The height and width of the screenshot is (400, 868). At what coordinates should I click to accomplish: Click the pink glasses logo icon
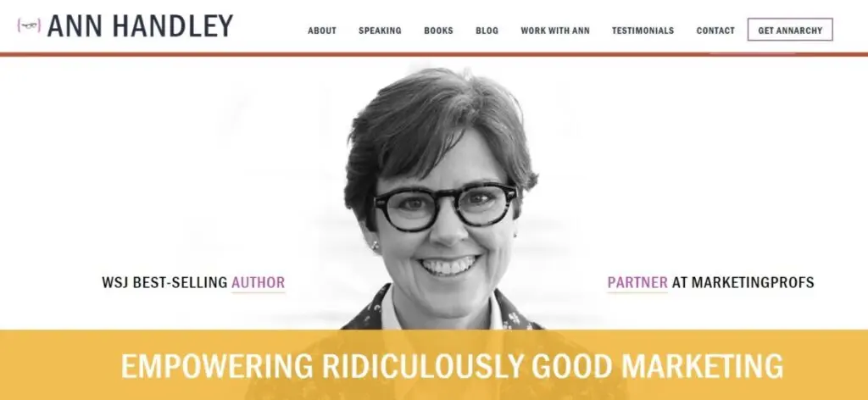coord(29,25)
